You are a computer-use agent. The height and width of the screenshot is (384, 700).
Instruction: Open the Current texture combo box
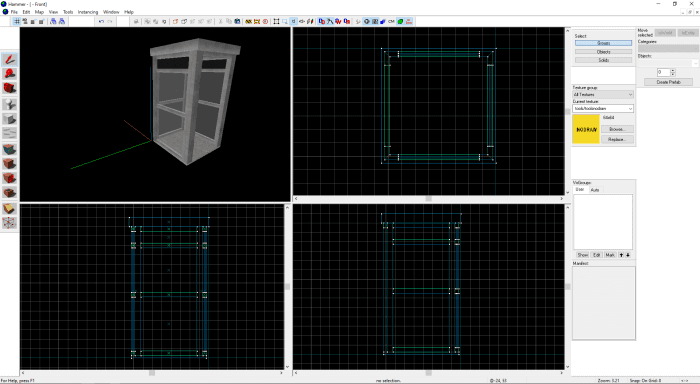(603, 109)
